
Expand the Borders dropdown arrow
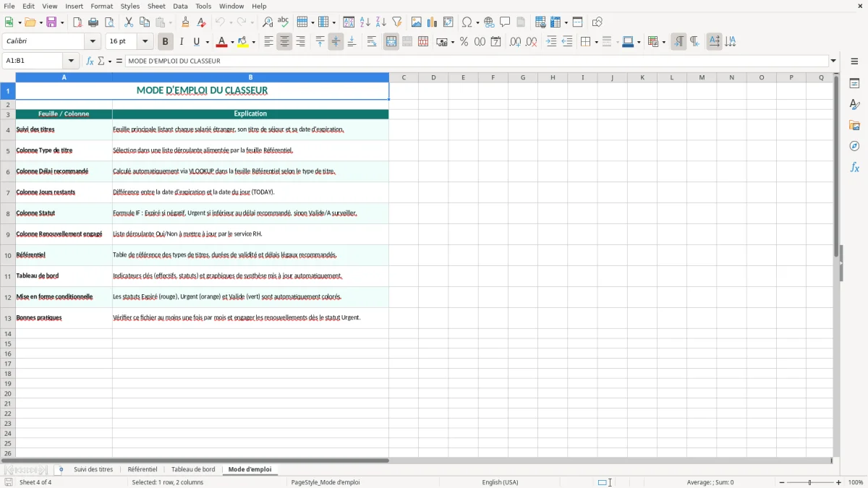595,43
